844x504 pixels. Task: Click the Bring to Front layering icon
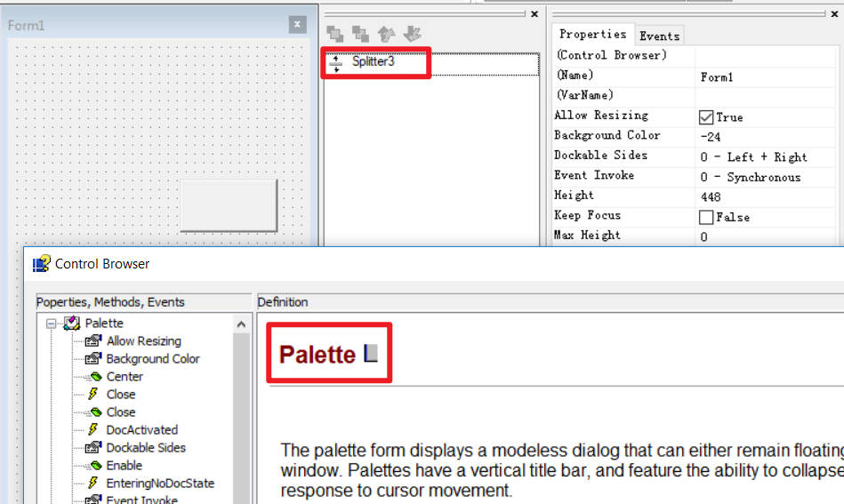coord(334,34)
